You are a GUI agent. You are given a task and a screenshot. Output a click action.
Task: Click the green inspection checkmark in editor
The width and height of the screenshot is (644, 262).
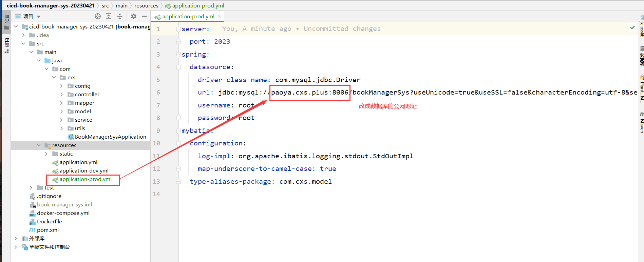[x=632, y=27]
